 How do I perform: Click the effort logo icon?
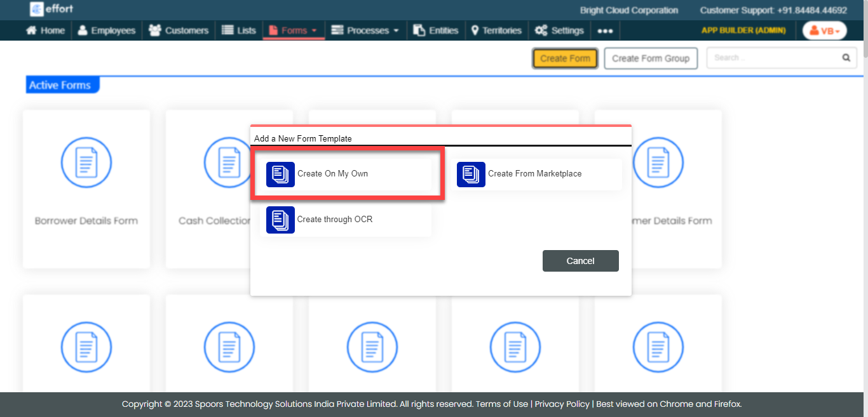pos(37,10)
